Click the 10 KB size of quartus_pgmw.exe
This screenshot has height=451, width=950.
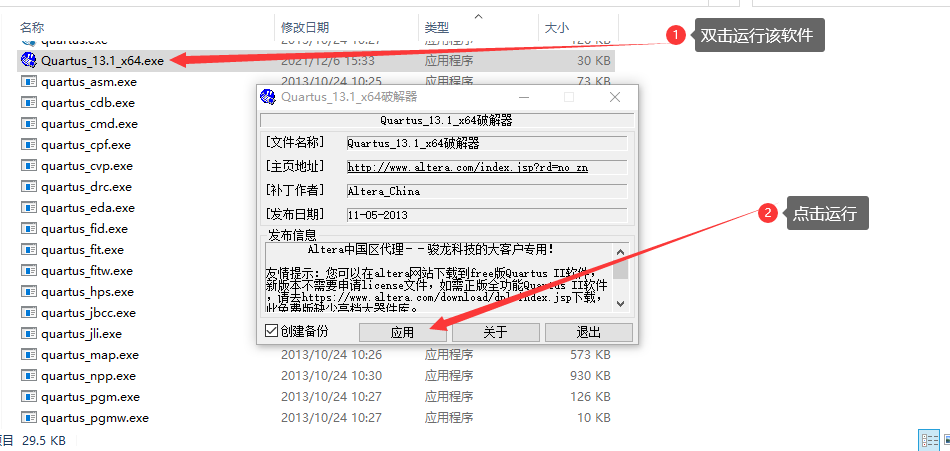tap(594, 418)
